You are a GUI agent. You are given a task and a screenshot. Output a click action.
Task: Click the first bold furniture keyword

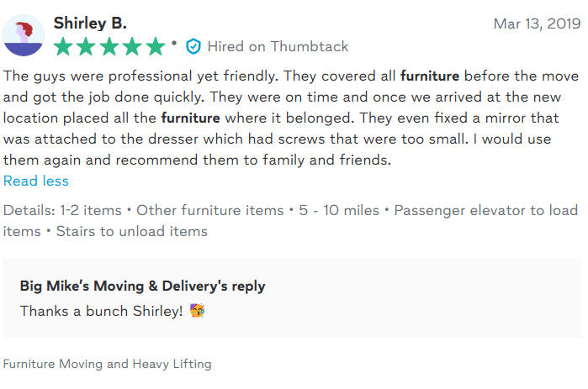pyautogui.click(x=430, y=76)
